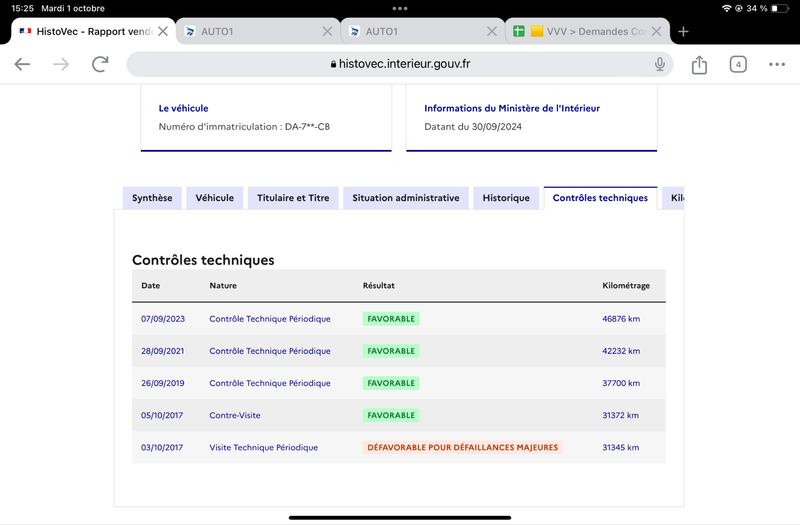Click the 42232 km mileage value
Viewport: 800px width, 525px height.
[621, 351]
